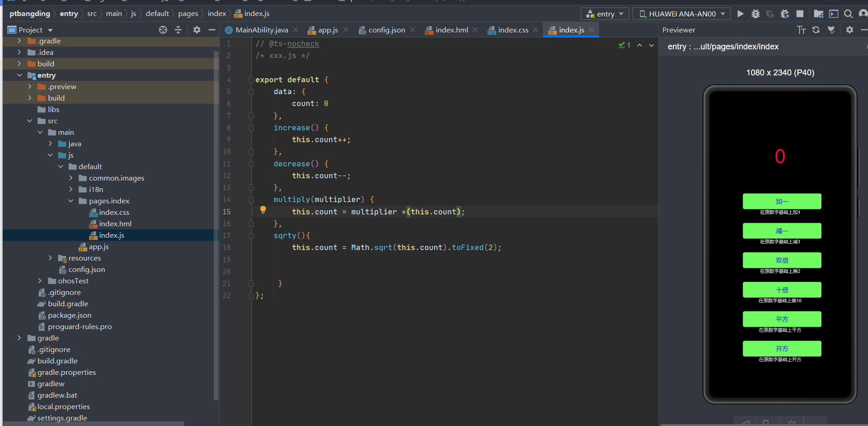
Task: Click the red counter value 0 in preview
Action: click(x=780, y=157)
